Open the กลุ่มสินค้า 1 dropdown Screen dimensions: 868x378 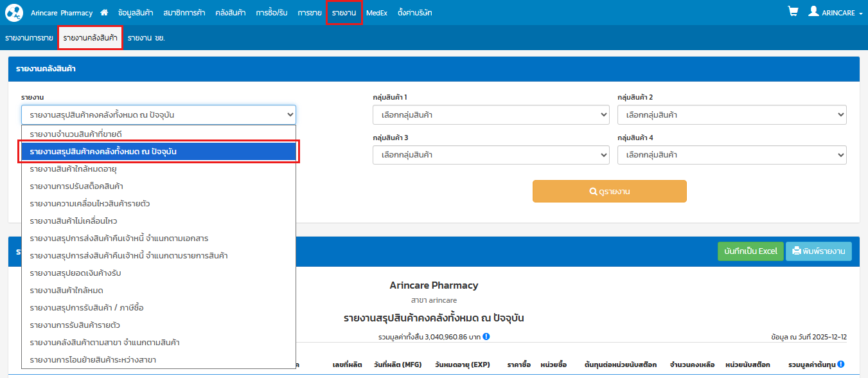point(491,115)
